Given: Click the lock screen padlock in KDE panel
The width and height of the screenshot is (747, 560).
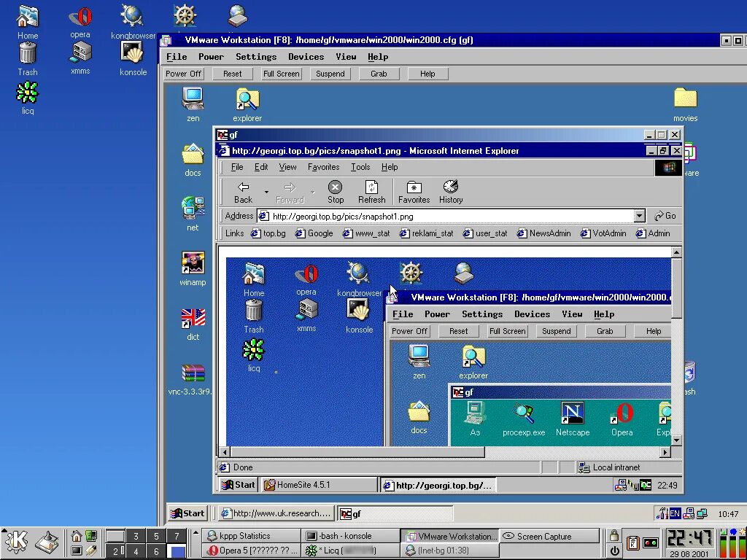Looking at the screenshot, I should 614,536.
